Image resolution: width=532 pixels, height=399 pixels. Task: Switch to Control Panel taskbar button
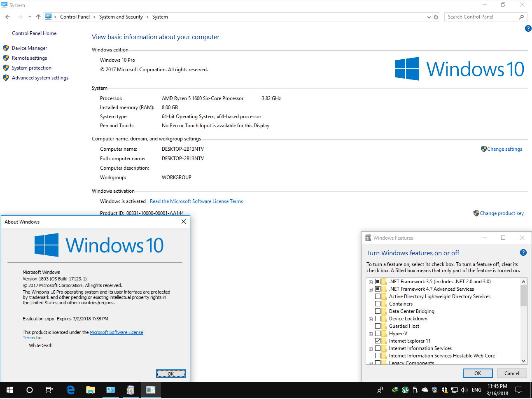click(x=111, y=390)
